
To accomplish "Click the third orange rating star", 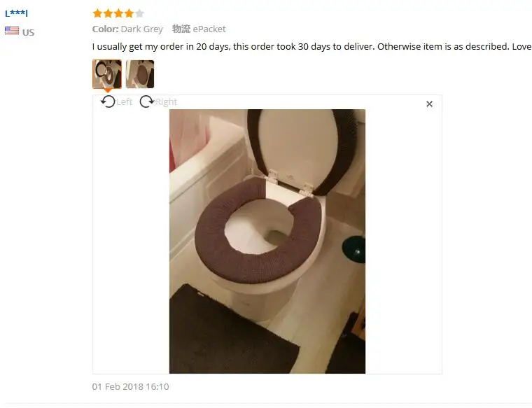I will (118, 13).
